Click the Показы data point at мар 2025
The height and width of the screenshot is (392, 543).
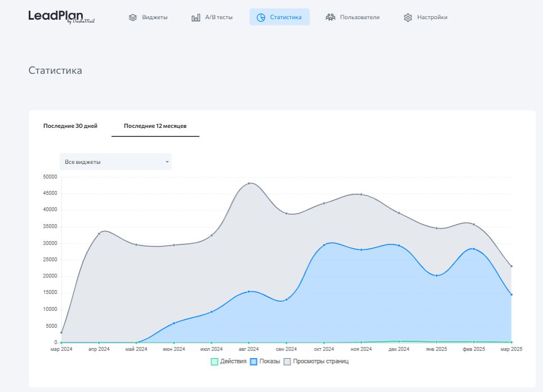[x=511, y=293]
